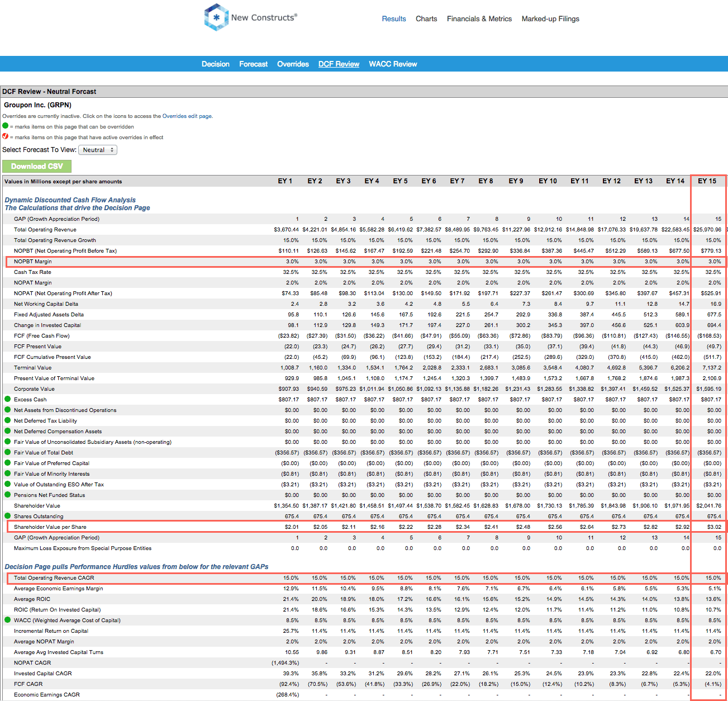Image resolution: width=728 pixels, height=701 pixels.
Task: Click the $25,970.96 total operating revenue cell
Action: point(707,229)
